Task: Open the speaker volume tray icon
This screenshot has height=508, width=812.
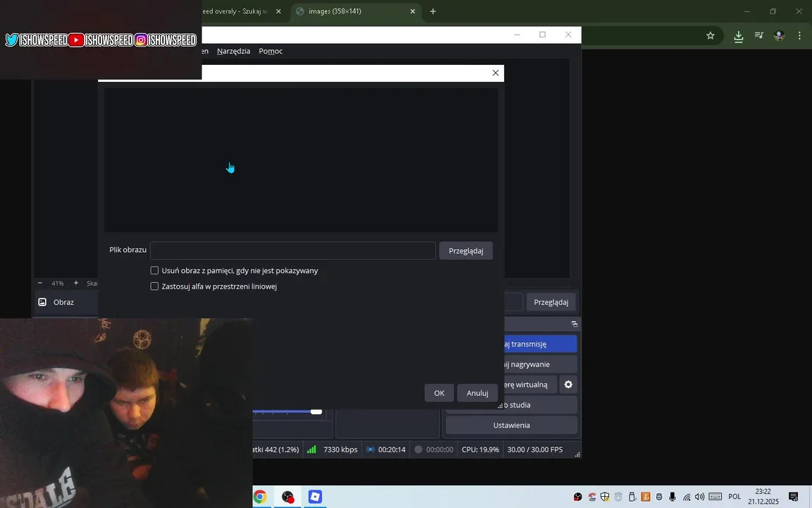Action: tap(700, 497)
